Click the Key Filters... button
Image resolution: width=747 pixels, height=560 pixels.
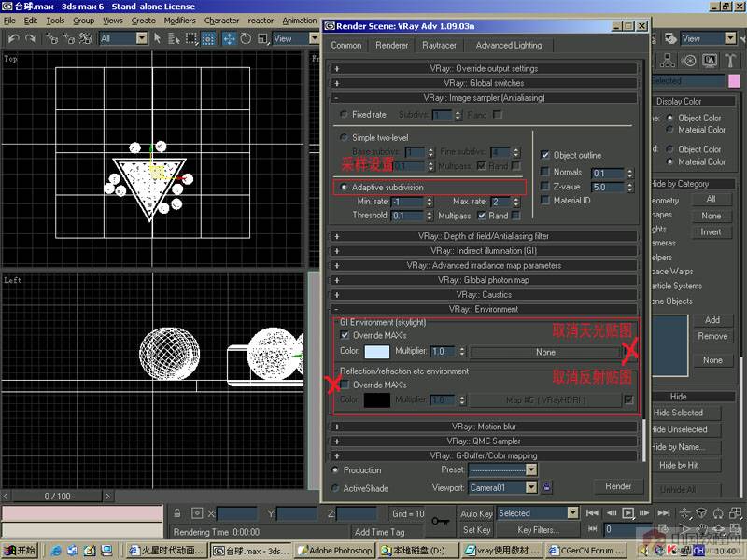(x=538, y=529)
